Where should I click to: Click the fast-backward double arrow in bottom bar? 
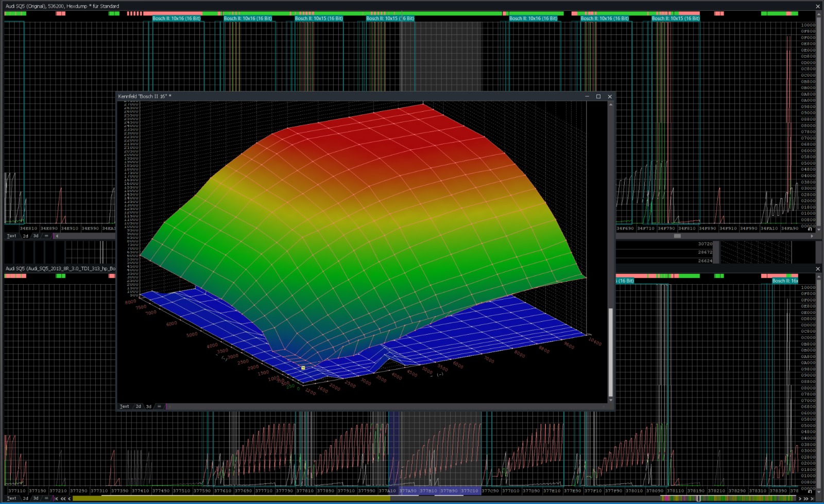pos(63,498)
